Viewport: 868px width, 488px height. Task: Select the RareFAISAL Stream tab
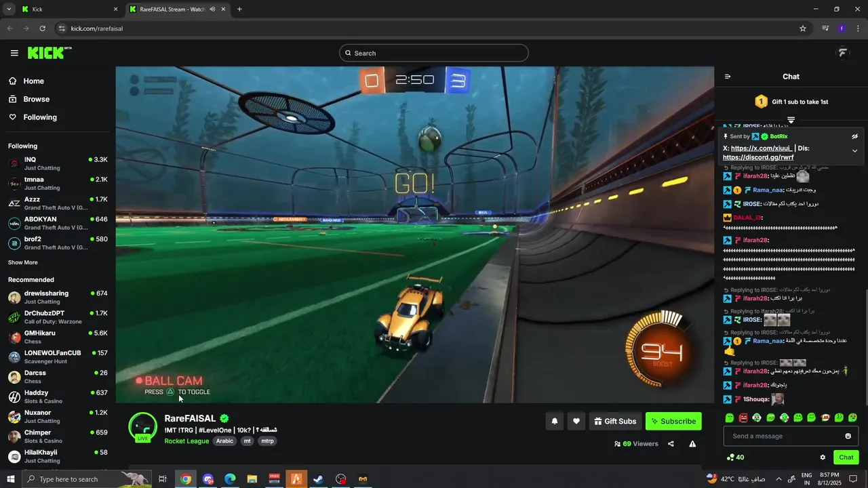[178, 9]
